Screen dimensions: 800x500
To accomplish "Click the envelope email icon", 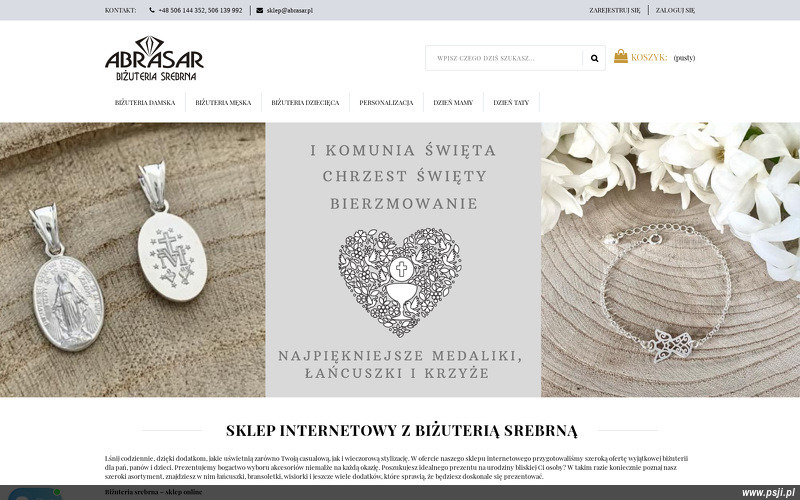I will (x=260, y=10).
